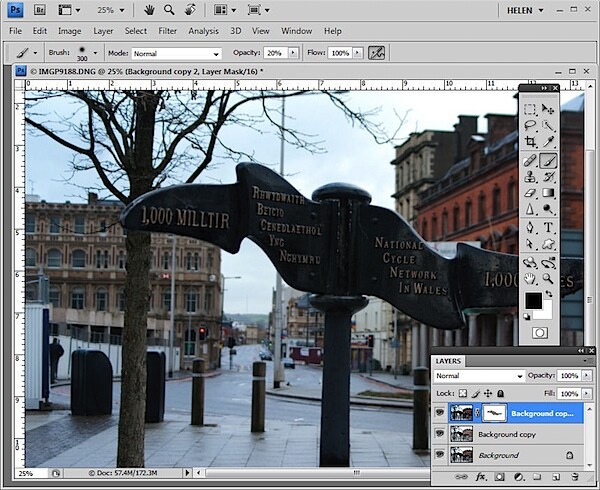600x490 pixels.
Task: Click the foreground black color swatch
Action: 533,301
